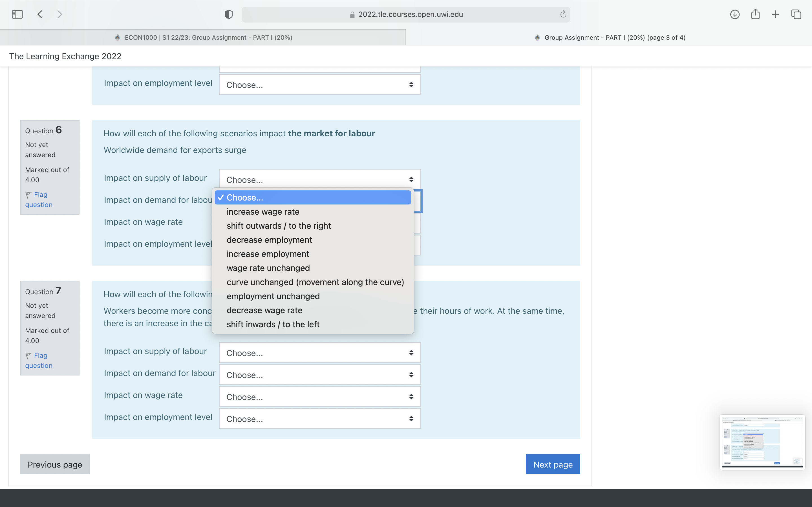The image size is (812, 507).
Task: Show the tab overview icon
Action: [796, 14]
